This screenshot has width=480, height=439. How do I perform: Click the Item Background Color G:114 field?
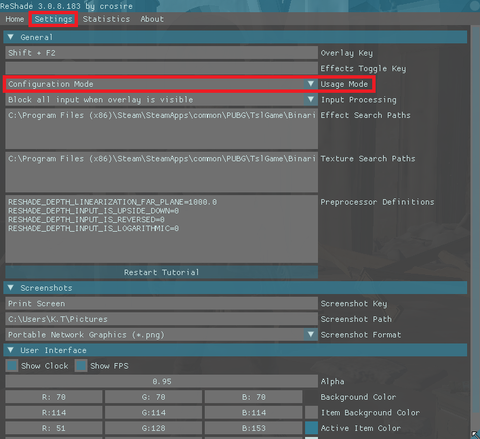(x=153, y=413)
